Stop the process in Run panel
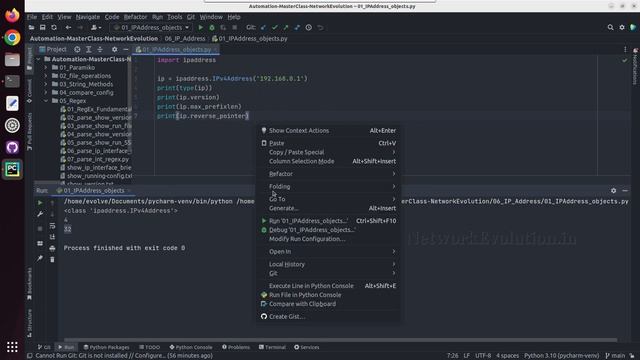This screenshot has width=640, height=360. tap(40, 229)
